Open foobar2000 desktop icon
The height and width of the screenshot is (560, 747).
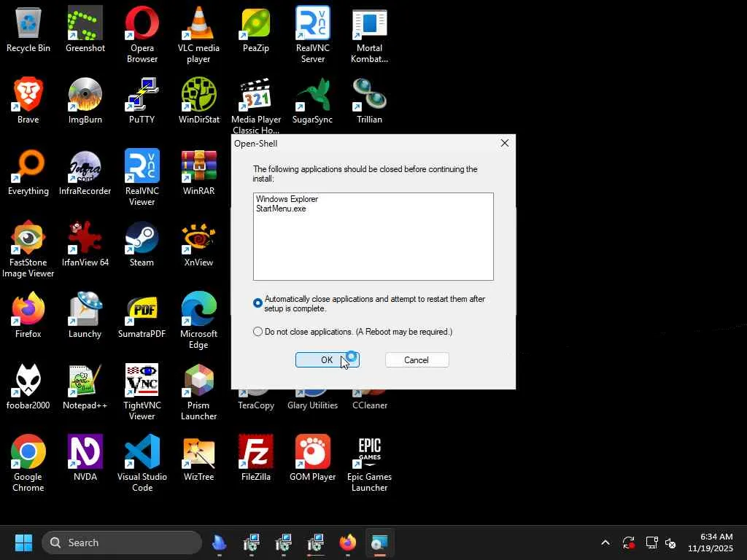tap(28, 386)
